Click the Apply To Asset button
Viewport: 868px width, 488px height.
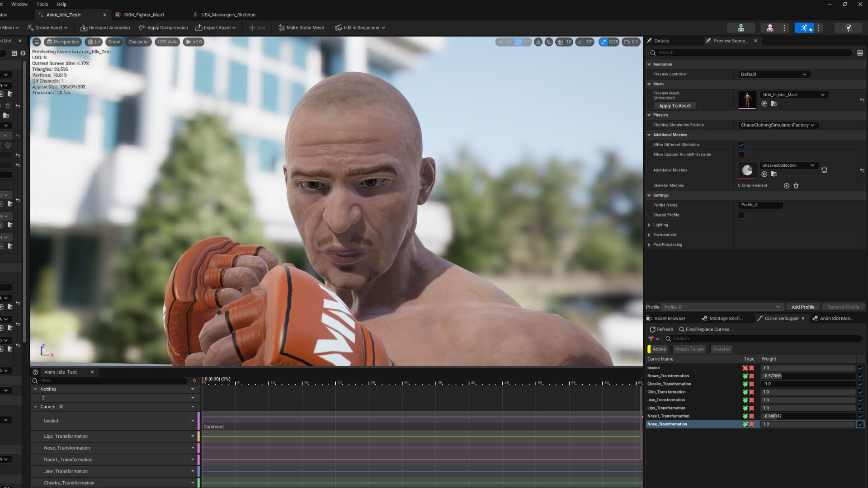pyautogui.click(x=675, y=106)
